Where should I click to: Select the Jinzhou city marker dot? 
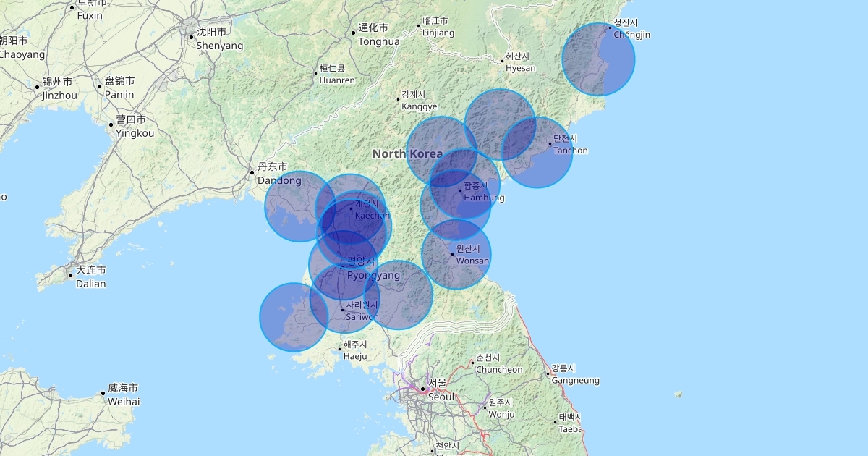tap(38, 88)
